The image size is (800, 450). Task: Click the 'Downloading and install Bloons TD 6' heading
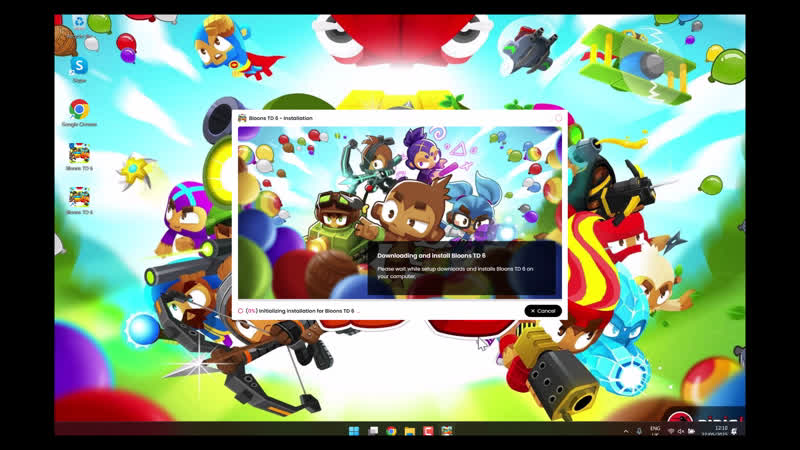pos(431,256)
